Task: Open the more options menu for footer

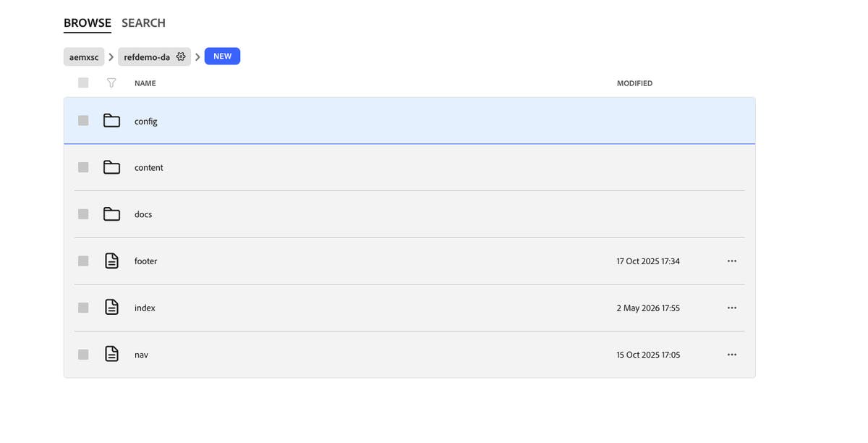Action: (732, 261)
